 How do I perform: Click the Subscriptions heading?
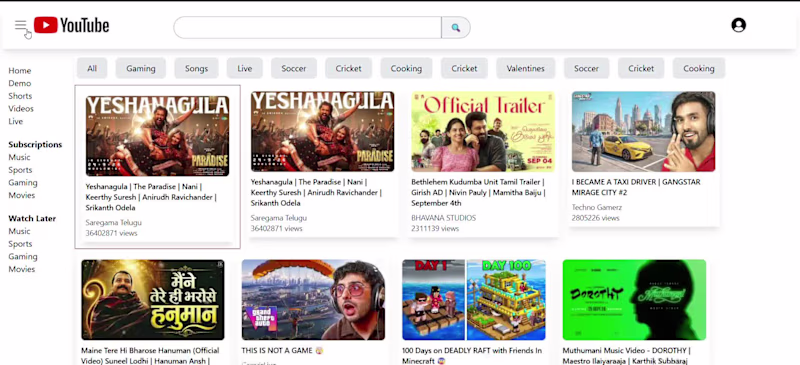pos(35,144)
